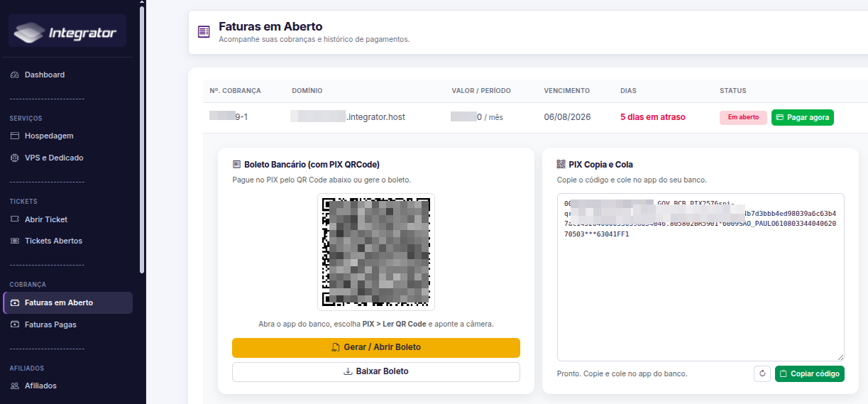Viewport: 868px width, 404px height.
Task: Click the Faturas Pagas cash icon
Action: coord(15,324)
